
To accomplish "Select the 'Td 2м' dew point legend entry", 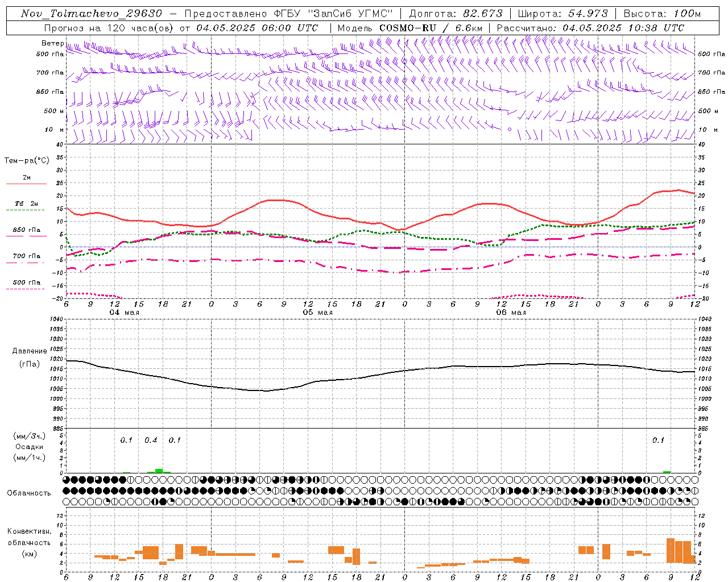I will pyautogui.click(x=26, y=203).
